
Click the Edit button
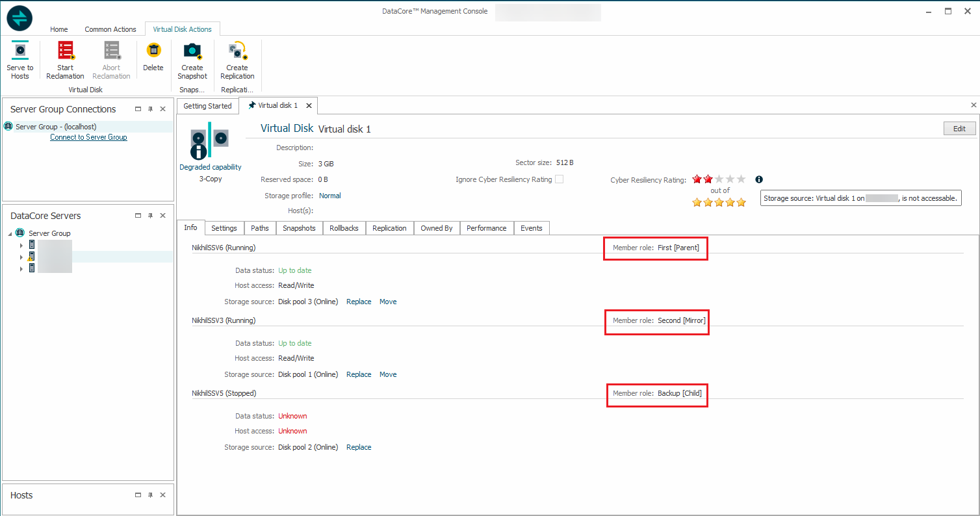point(959,129)
